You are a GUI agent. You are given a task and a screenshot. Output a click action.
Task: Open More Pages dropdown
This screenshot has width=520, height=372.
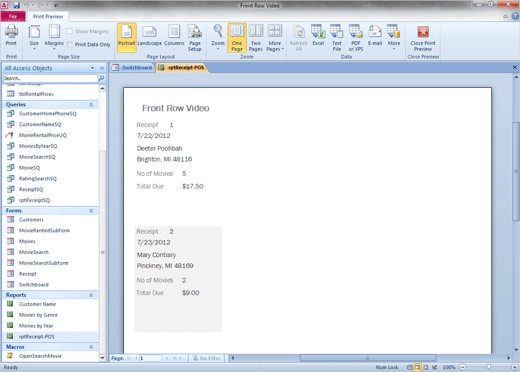[275, 38]
